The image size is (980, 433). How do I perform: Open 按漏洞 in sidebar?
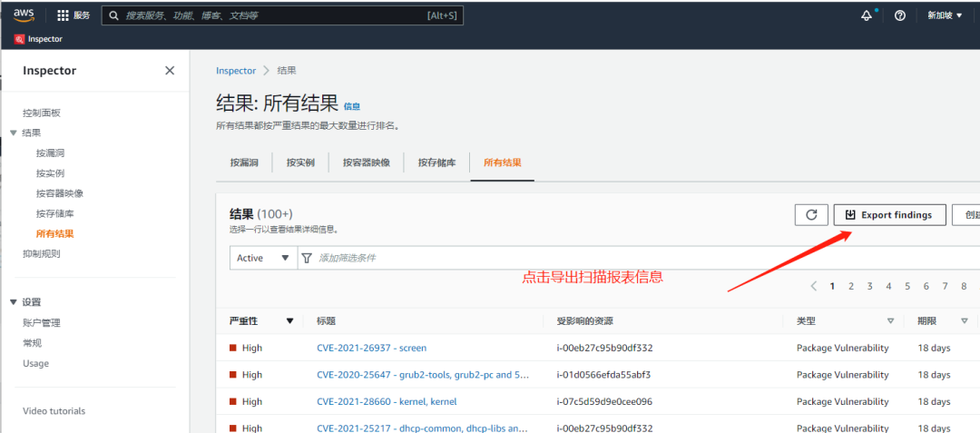(x=51, y=153)
